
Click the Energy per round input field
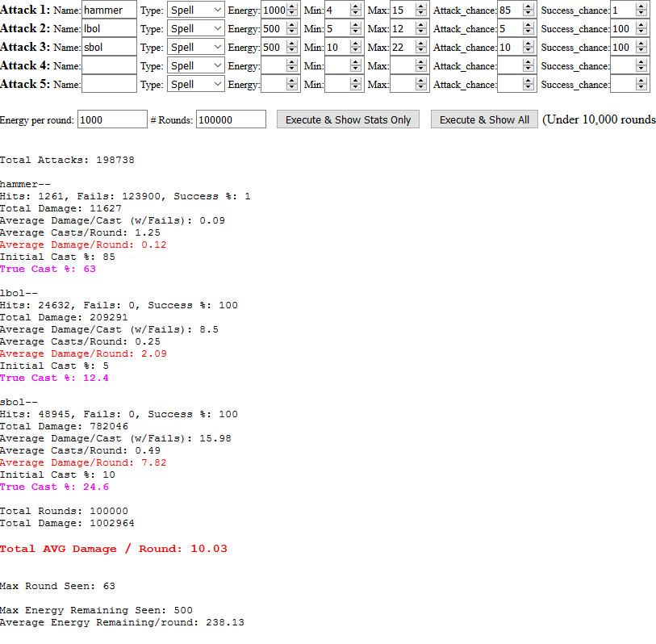[112, 119]
